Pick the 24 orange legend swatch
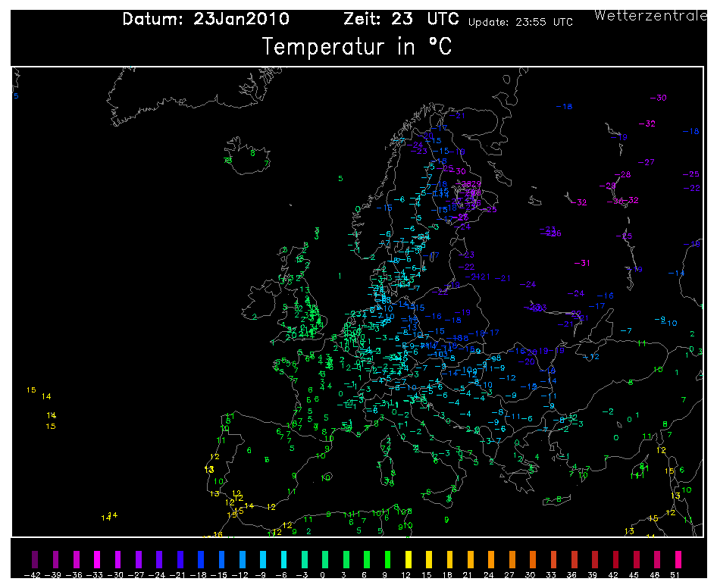This screenshot has width=717, height=588. 491,560
